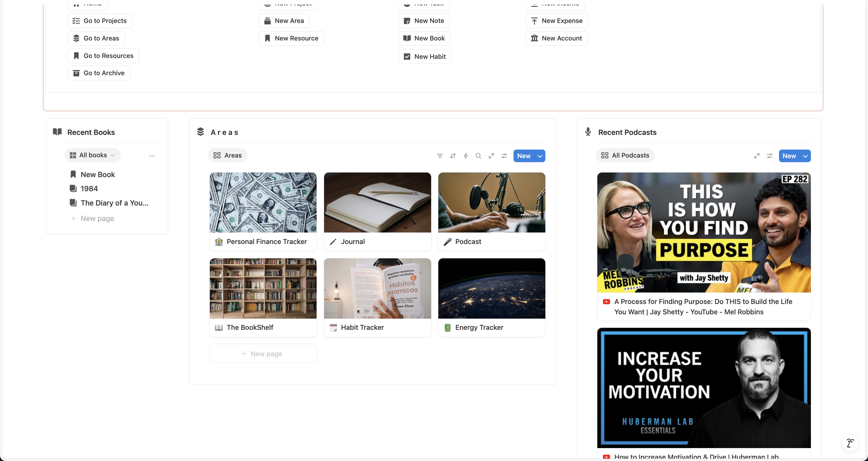Expand Recent Podcasts to full page icon

[x=757, y=156]
